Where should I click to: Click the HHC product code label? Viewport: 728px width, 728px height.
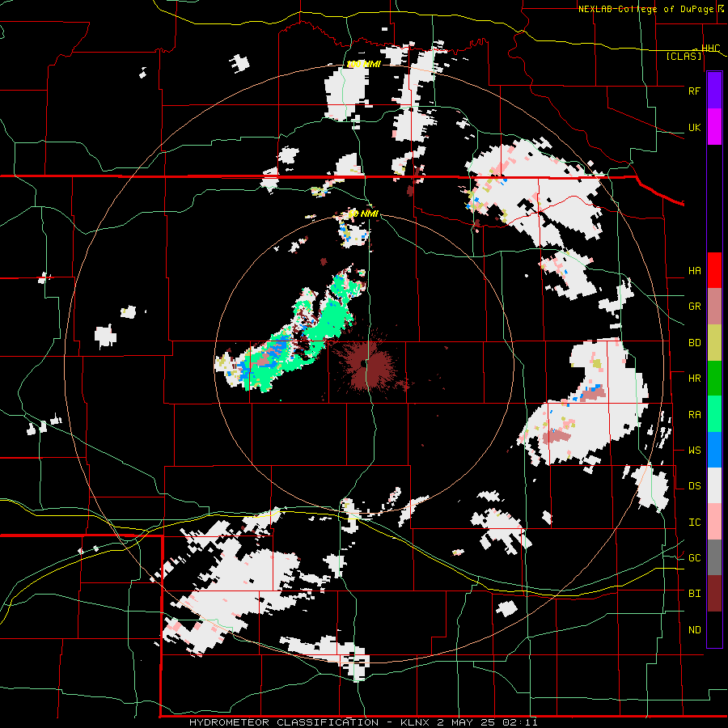(x=710, y=48)
